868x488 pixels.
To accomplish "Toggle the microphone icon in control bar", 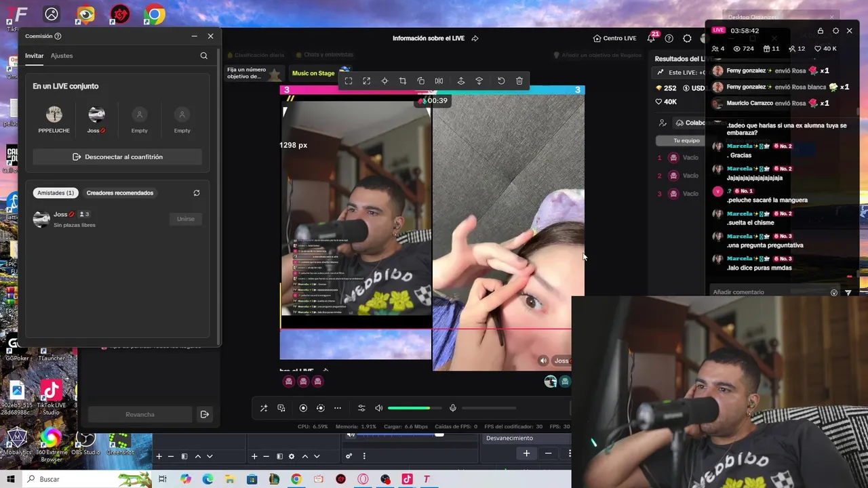I will [x=453, y=408].
